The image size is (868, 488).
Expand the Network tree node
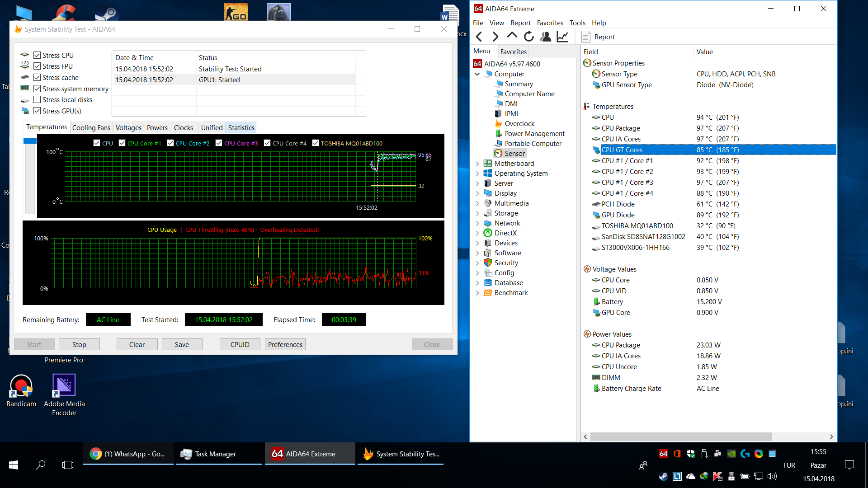[477, 223]
